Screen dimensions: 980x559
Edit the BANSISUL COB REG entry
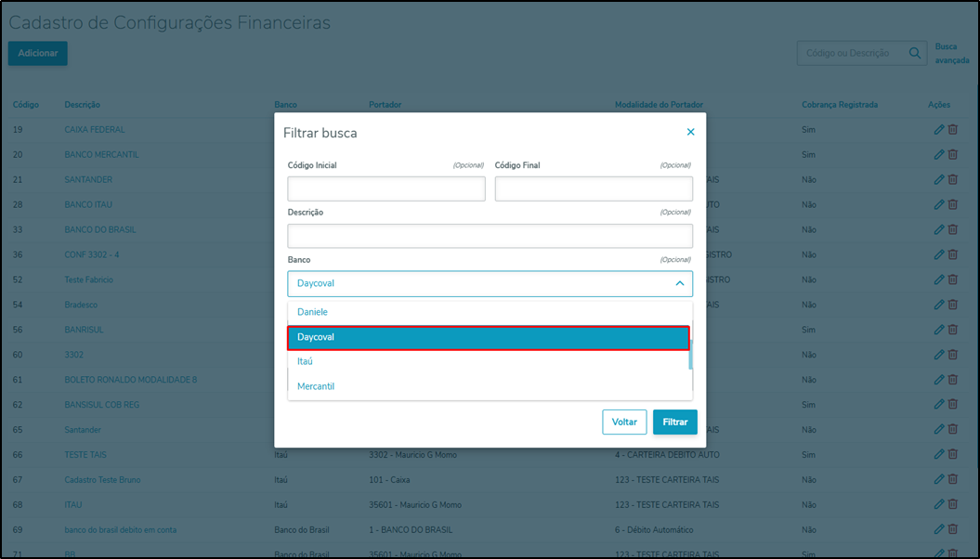click(x=939, y=404)
